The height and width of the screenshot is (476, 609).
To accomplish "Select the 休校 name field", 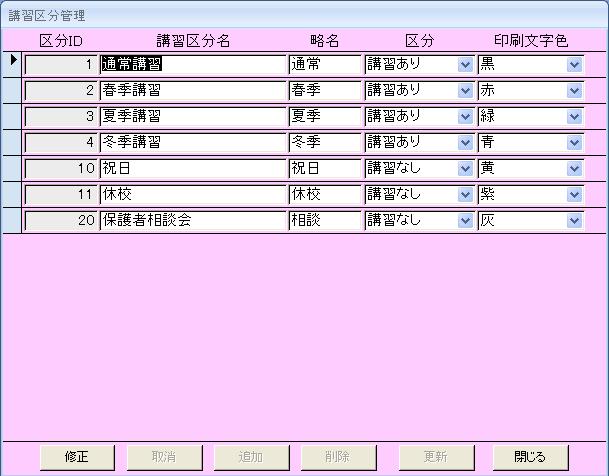I will click(x=193, y=195).
